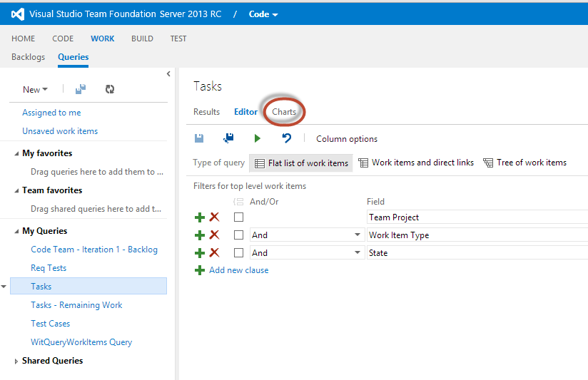Open And/Or dropdown for State row

coord(358,253)
